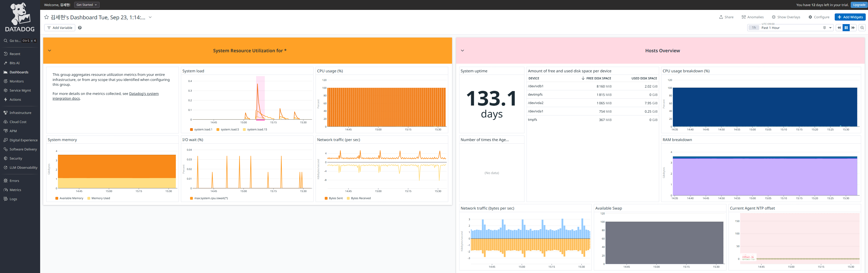868x273 pixels.
Task: Star the dashboard as a favorite
Action: (x=46, y=17)
